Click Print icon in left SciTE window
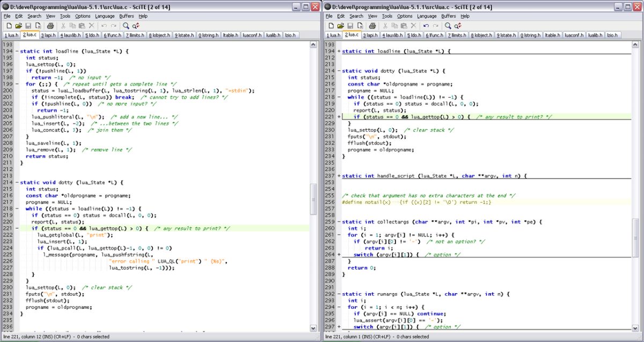The width and height of the screenshot is (644, 342). click(50, 26)
